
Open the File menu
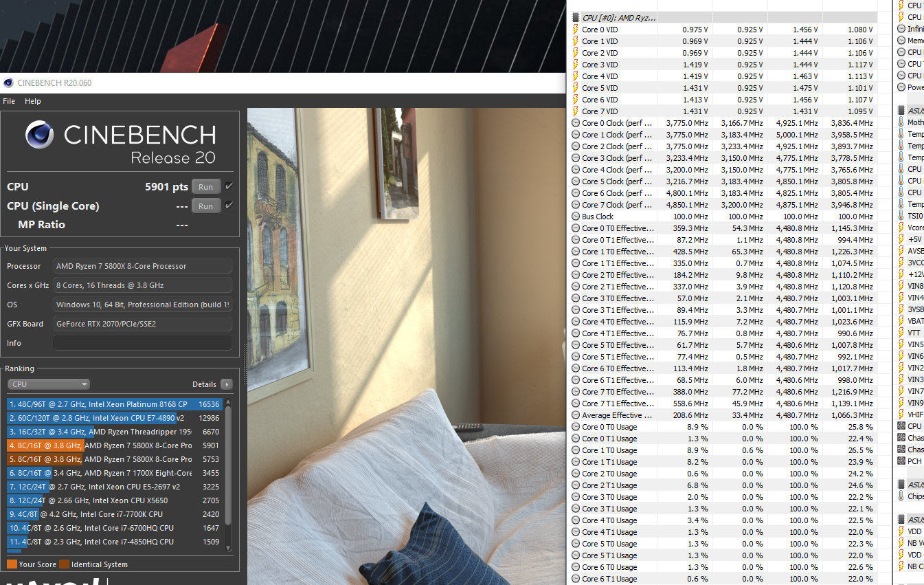pyautogui.click(x=9, y=101)
